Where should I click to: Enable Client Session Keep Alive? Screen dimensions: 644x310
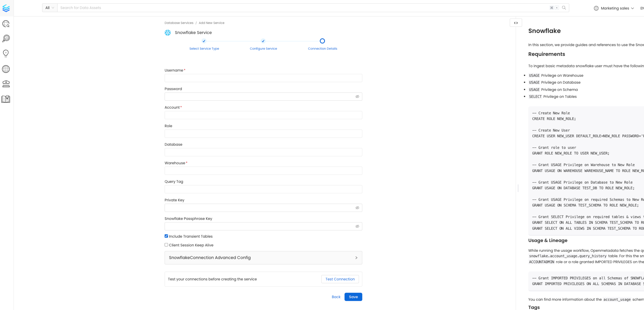166,245
